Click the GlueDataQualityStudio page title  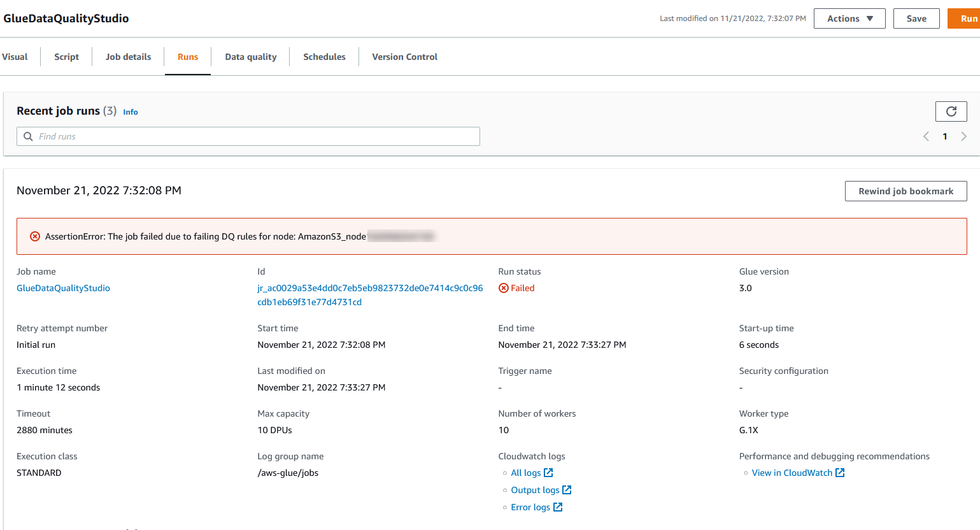click(x=66, y=18)
